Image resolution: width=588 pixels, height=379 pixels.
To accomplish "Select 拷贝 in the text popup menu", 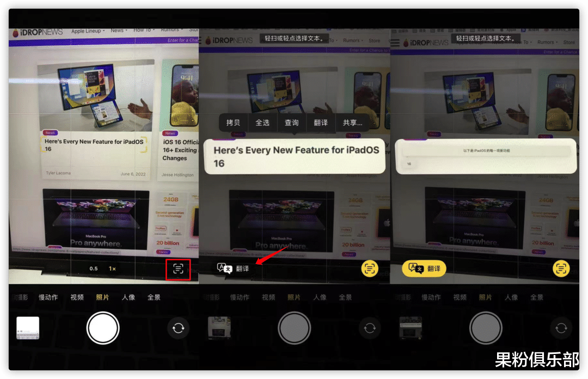I will [x=233, y=123].
